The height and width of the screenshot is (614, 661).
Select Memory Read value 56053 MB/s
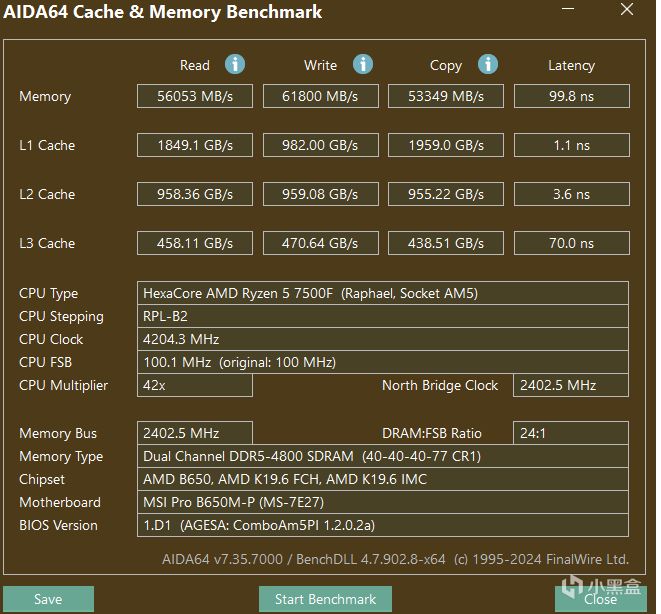195,96
